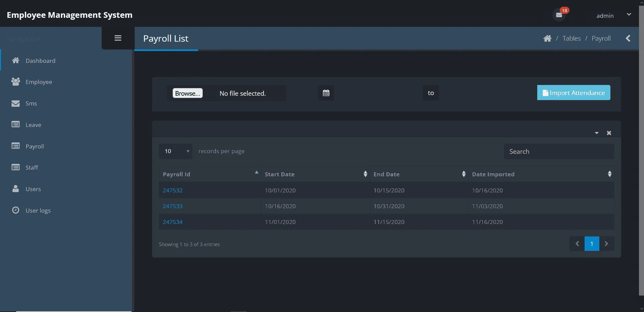Click the Sms envelope icon in sidebar
The height and width of the screenshot is (312, 644).
point(15,103)
